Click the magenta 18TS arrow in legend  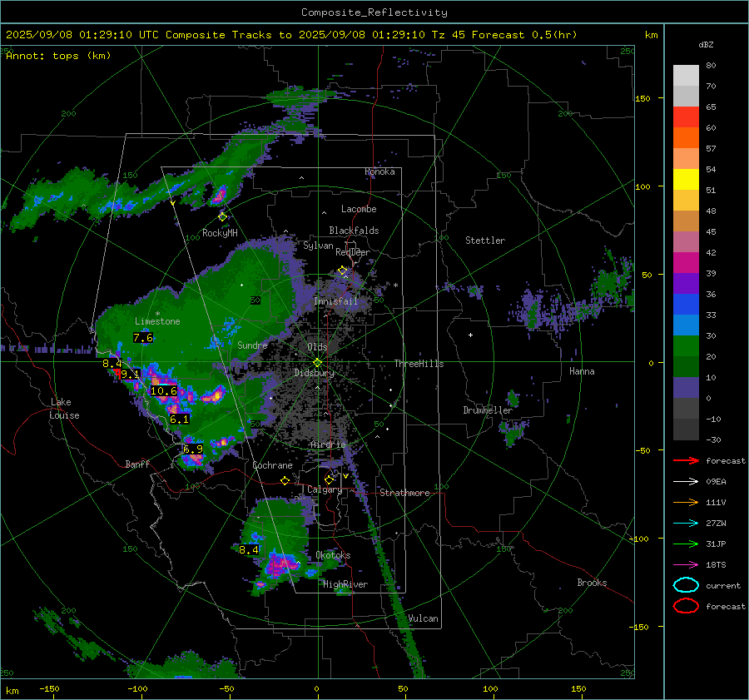(x=686, y=565)
